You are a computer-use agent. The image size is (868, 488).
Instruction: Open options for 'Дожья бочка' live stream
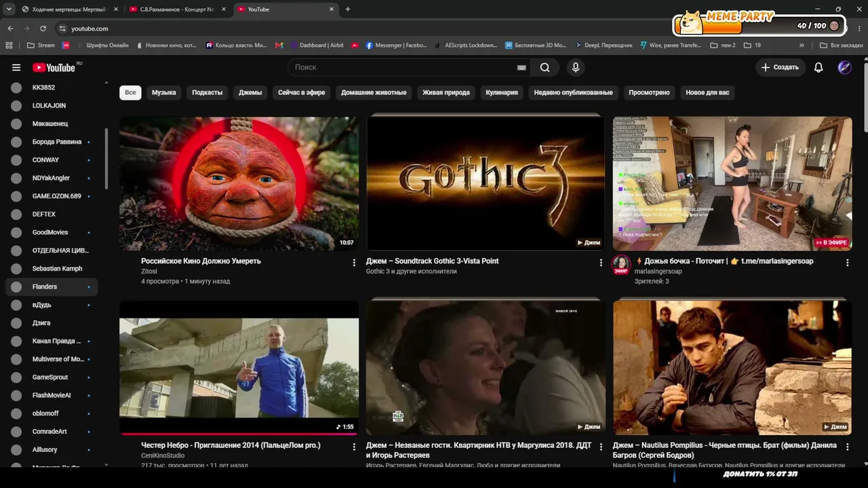(848, 262)
